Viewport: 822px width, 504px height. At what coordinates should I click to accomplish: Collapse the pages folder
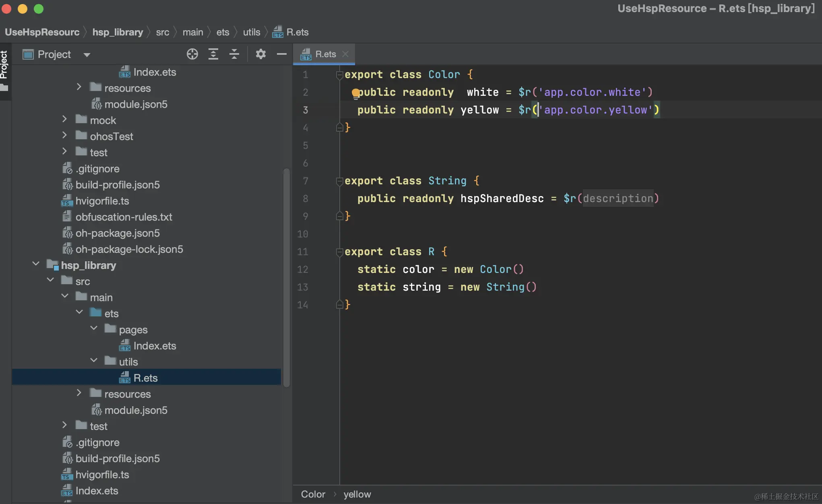point(94,328)
